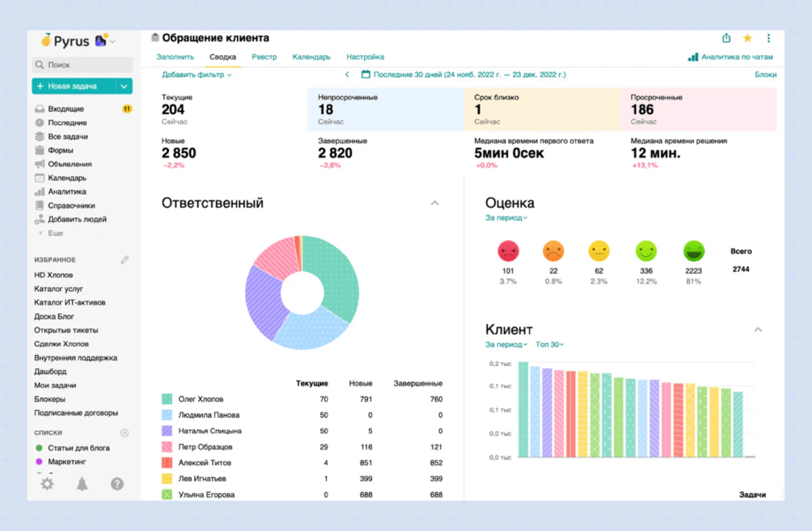Switch to the Настройка tab
The width and height of the screenshot is (812, 531).
[x=365, y=57]
